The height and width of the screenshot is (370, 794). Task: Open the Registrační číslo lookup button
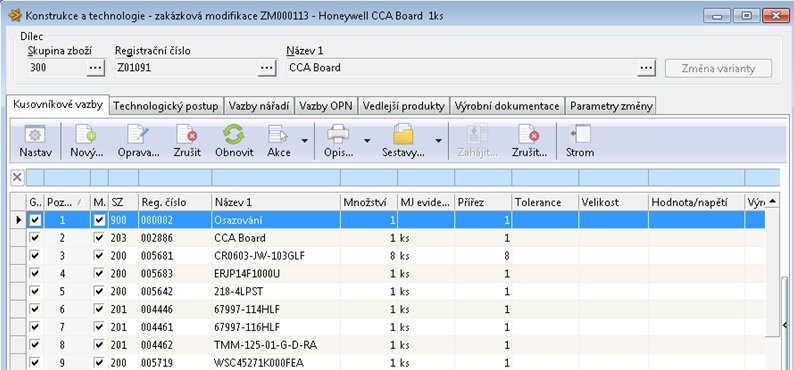click(267, 67)
